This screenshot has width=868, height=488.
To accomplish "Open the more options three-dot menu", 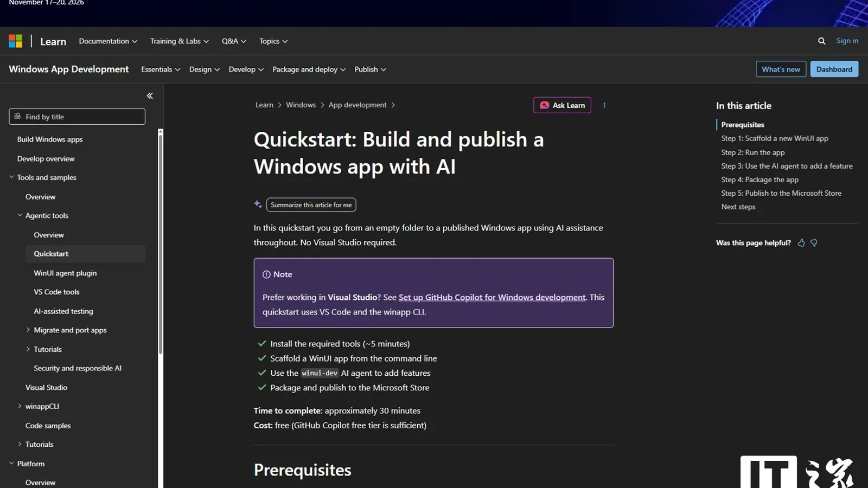I will (604, 105).
